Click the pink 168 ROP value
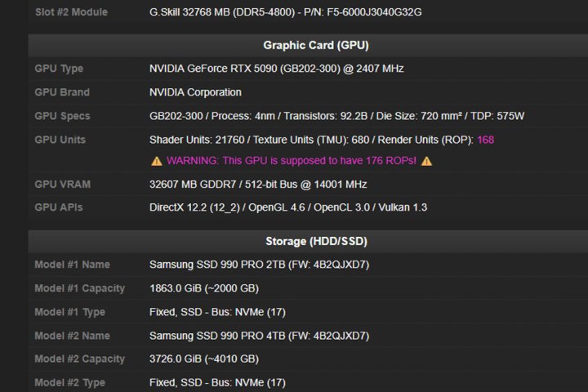 click(x=485, y=140)
